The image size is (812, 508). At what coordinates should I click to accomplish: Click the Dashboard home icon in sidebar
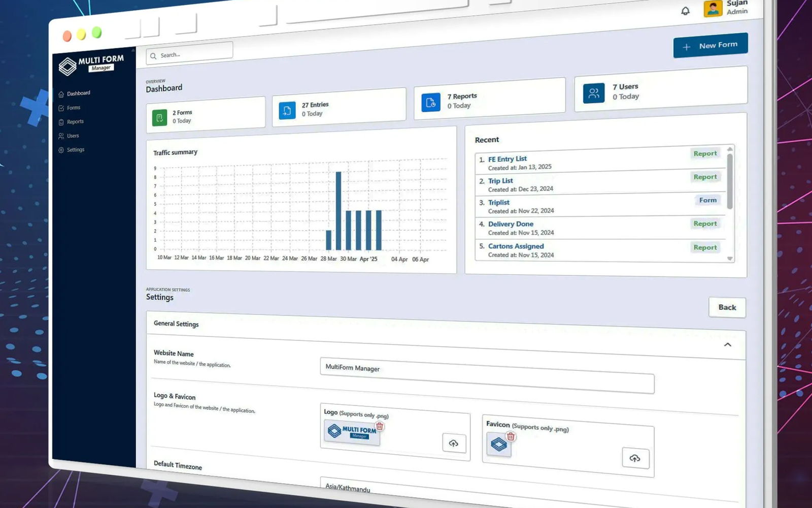(x=61, y=94)
